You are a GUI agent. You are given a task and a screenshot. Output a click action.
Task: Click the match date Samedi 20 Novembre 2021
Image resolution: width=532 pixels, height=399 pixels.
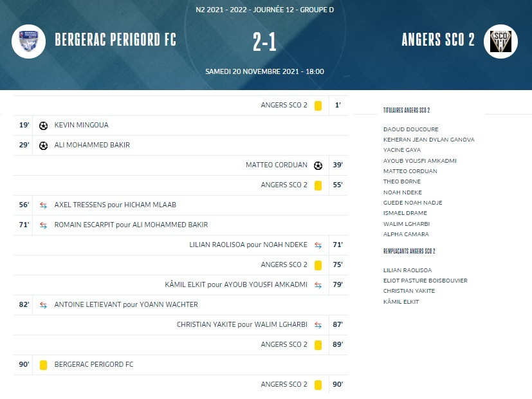[x=264, y=71]
